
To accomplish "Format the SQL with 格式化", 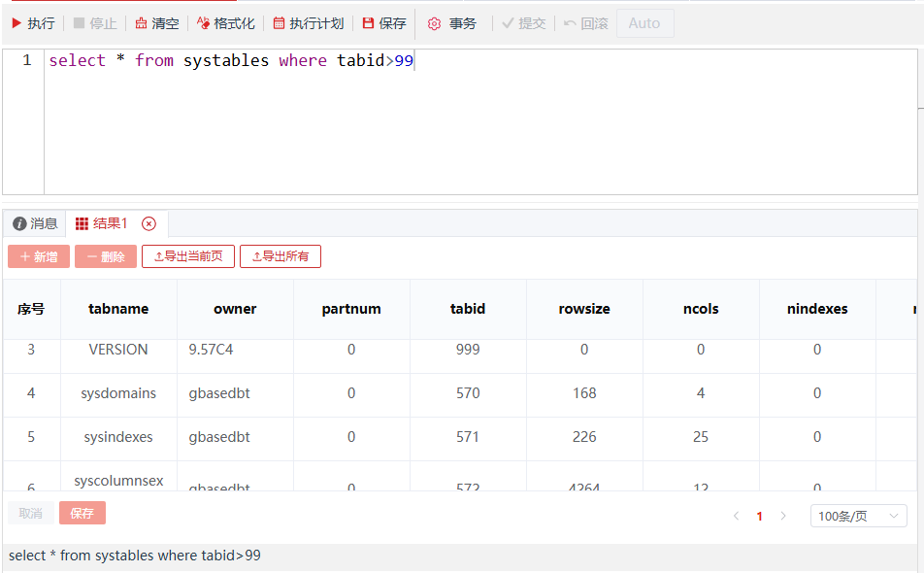I will [226, 23].
